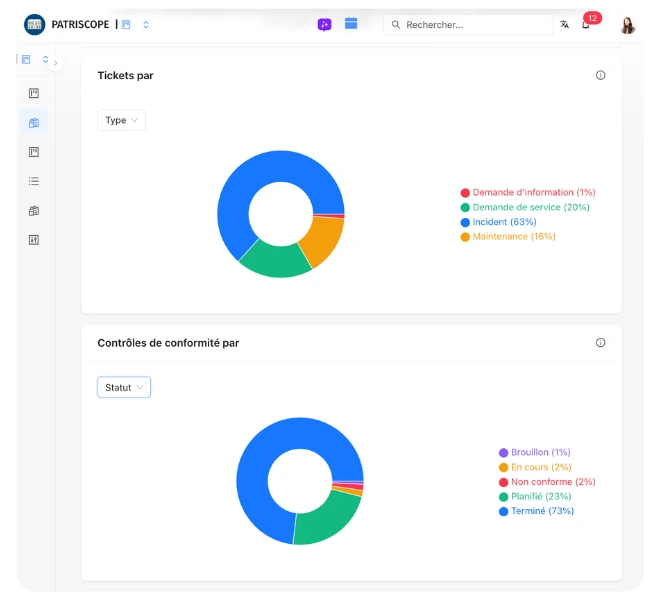
Task: Click the sidebar top layout icon
Action: 26,59
